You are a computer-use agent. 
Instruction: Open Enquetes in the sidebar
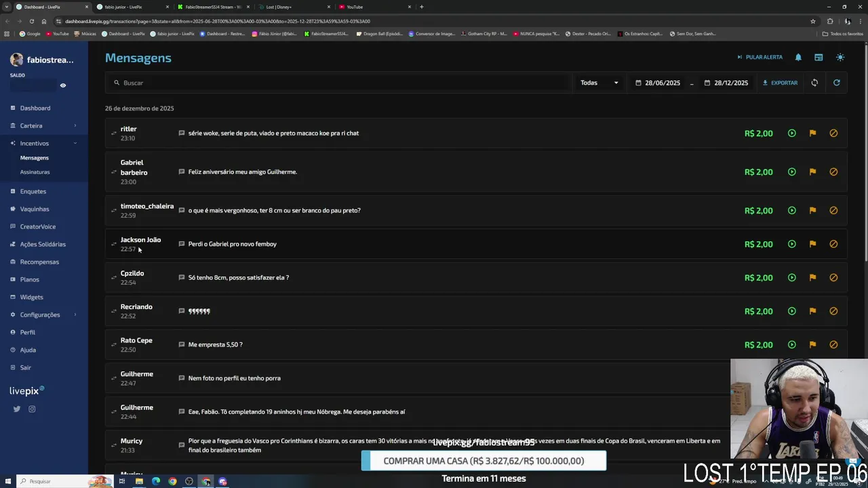(33, 191)
